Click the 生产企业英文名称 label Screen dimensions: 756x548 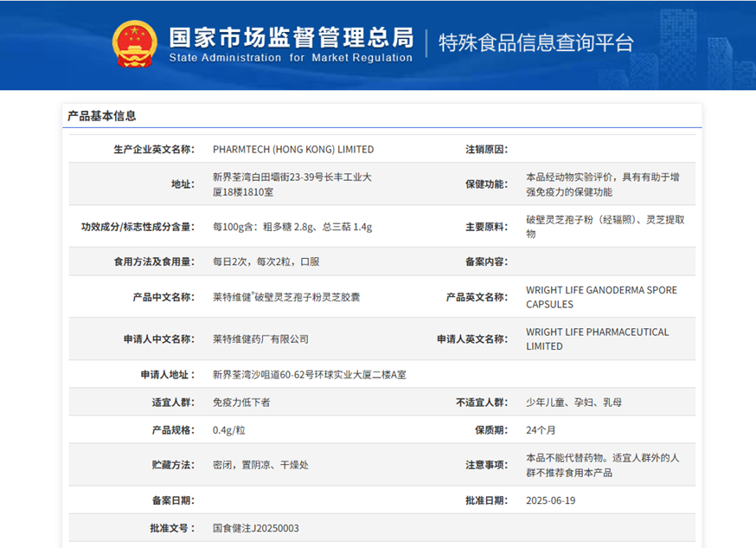click(x=154, y=149)
